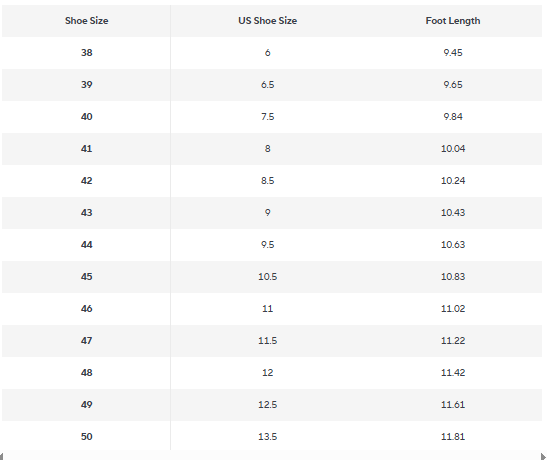Click US shoe size 12 cell
The height and width of the screenshot is (460, 547).
[x=268, y=372]
